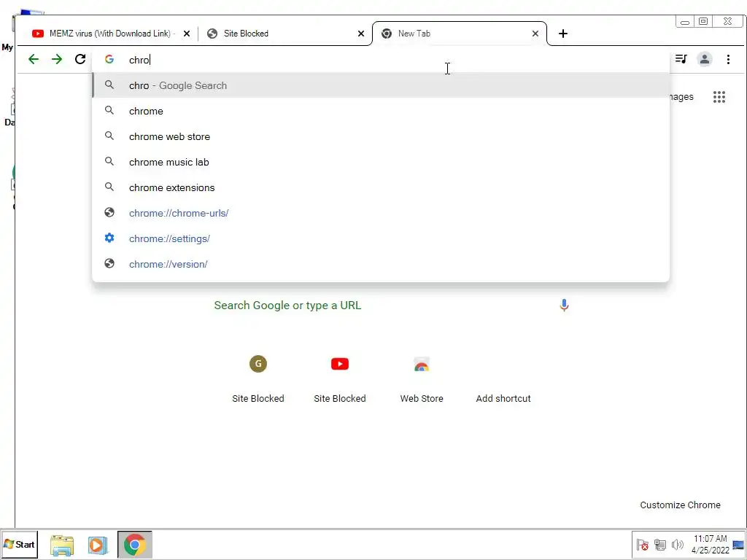Open the Windows Start menu

pyautogui.click(x=20, y=544)
